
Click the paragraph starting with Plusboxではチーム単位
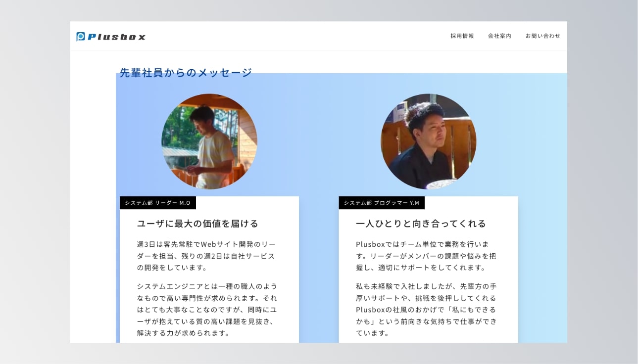426,256
